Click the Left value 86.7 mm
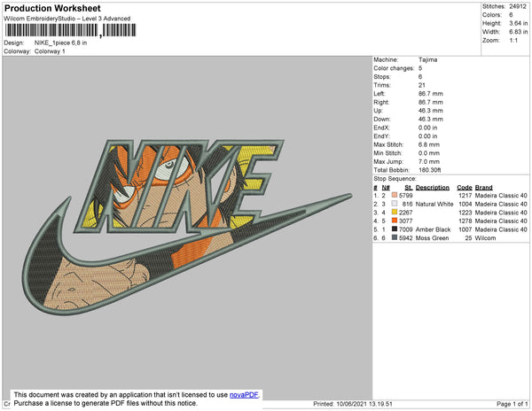532x411 pixels. (x=431, y=94)
